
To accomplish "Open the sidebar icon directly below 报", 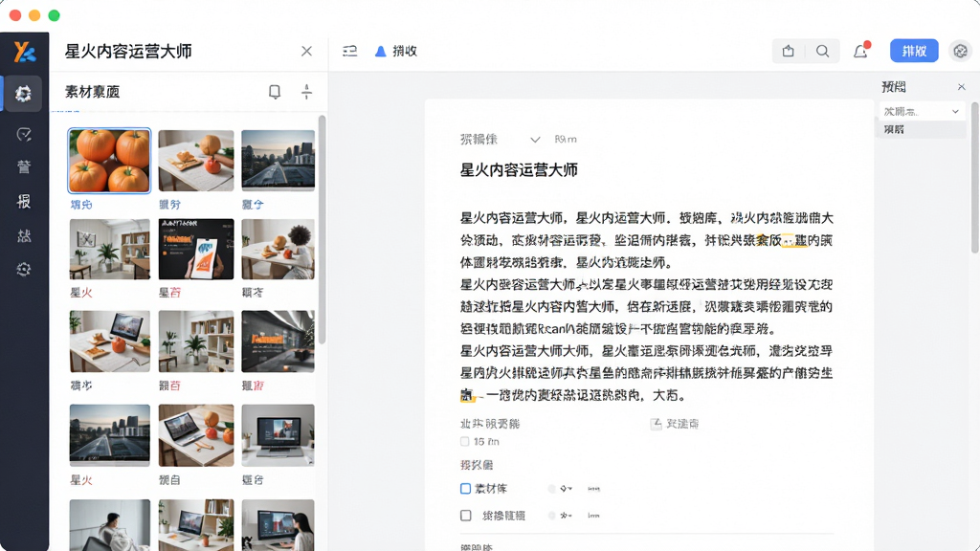I will click(x=24, y=235).
